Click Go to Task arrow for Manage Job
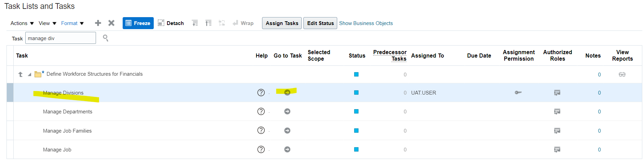This screenshot has width=644, height=160. 287,149
